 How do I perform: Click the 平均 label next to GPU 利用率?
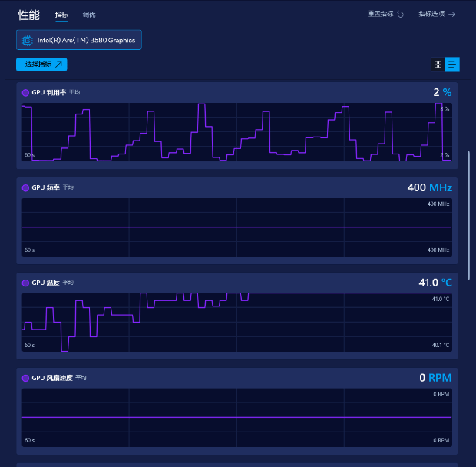(74, 92)
